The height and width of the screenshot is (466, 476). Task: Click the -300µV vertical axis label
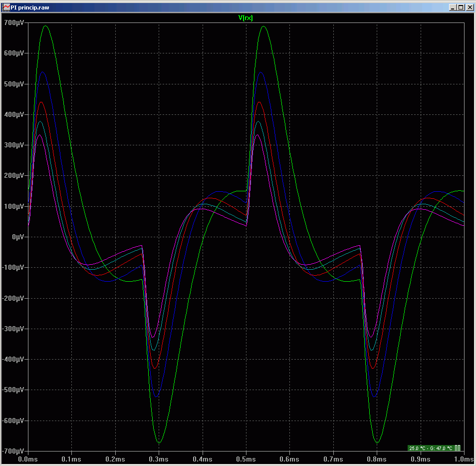click(x=13, y=329)
